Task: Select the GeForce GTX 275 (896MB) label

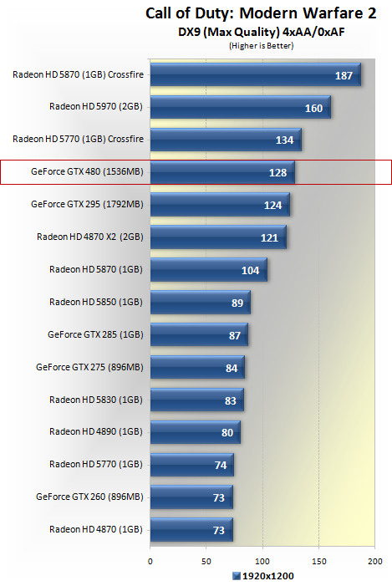Action: (x=89, y=367)
